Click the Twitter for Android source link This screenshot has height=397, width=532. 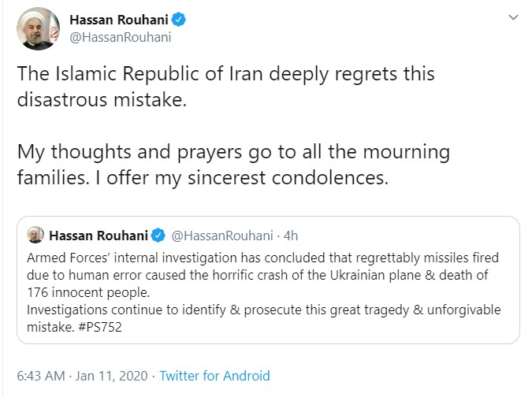coord(214,376)
